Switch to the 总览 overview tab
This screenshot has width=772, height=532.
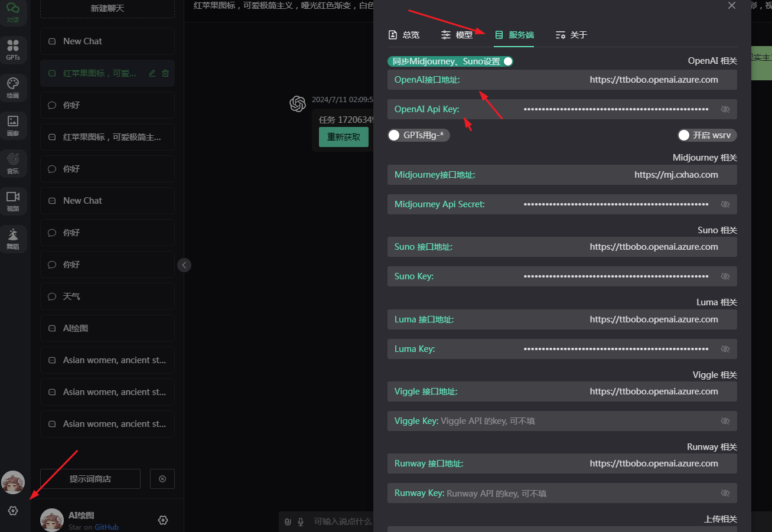coord(404,35)
